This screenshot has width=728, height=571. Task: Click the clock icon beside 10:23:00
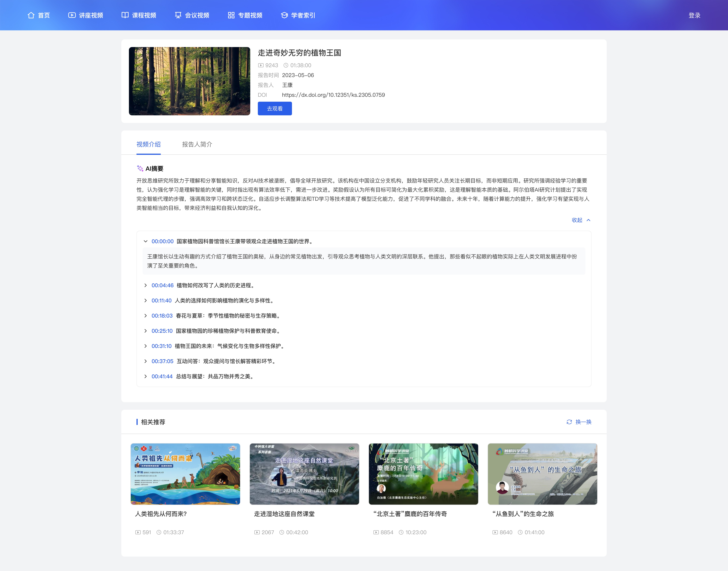pos(401,532)
